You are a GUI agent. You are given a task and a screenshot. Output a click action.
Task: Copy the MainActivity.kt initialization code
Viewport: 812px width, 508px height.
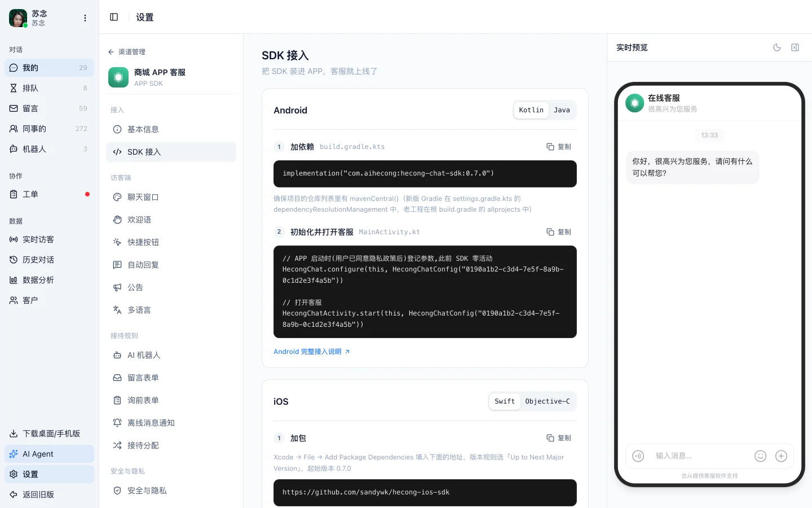click(x=559, y=232)
